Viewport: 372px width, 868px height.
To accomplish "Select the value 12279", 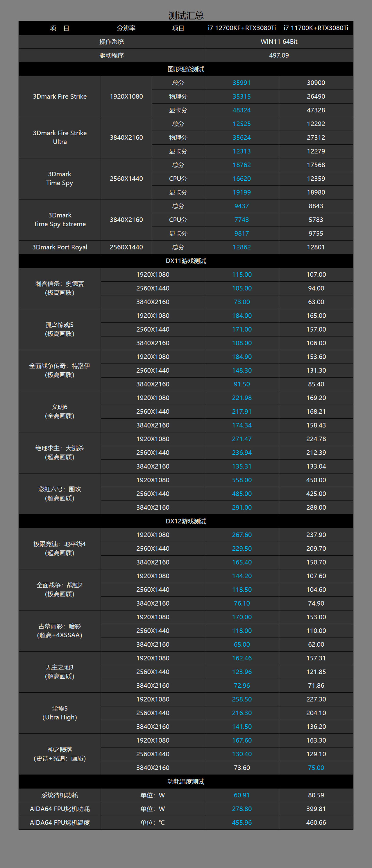I will pyautogui.click(x=316, y=151).
